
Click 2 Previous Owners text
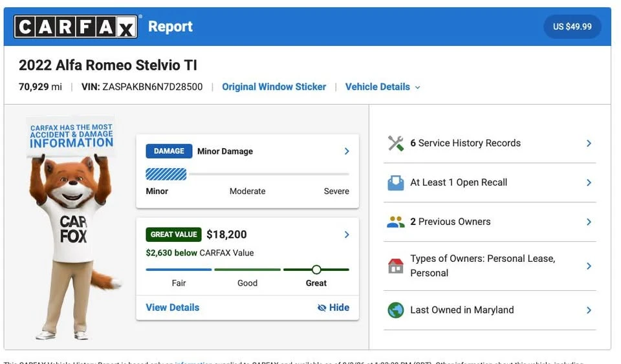coord(450,222)
